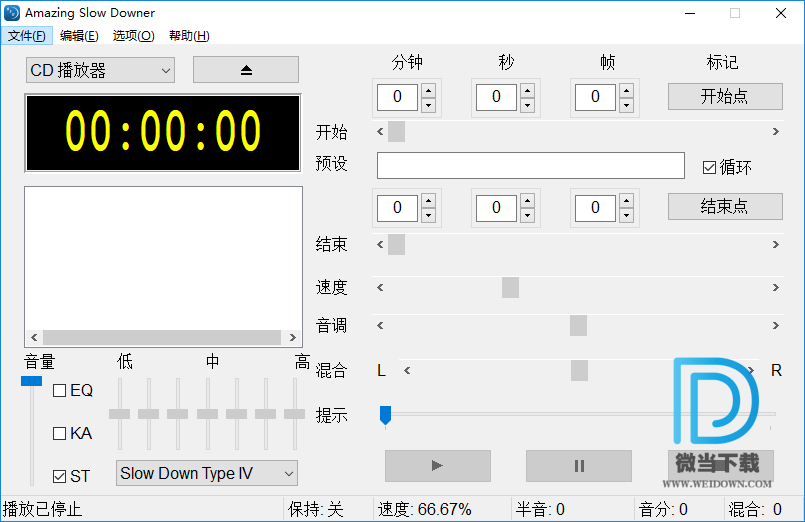Increase end 分钟 with up arrow
The width and height of the screenshot is (805, 522).
tap(428, 201)
